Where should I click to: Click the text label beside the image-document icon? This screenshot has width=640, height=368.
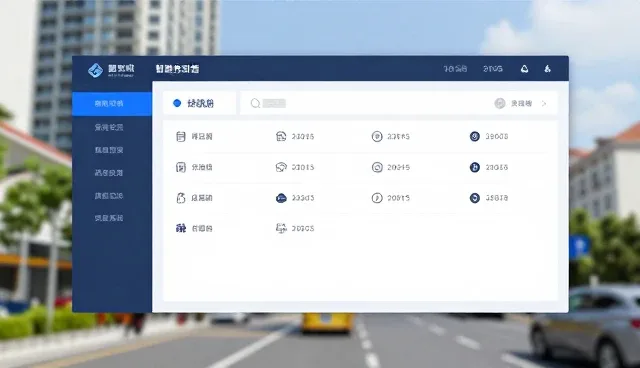pos(202,167)
